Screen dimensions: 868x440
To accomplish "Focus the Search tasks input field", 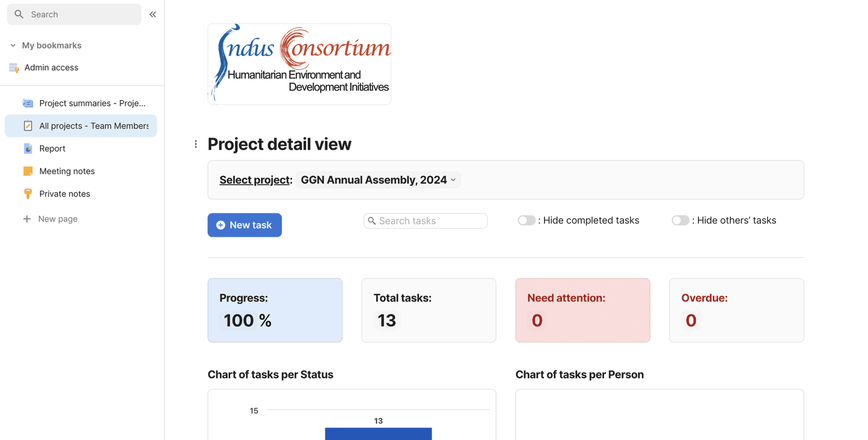I will [x=425, y=221].
